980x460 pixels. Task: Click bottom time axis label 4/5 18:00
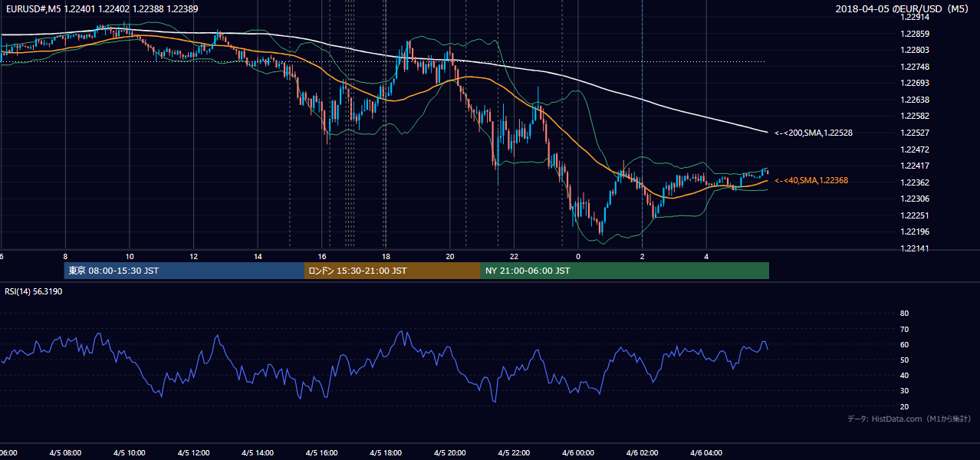coord(386,453)
